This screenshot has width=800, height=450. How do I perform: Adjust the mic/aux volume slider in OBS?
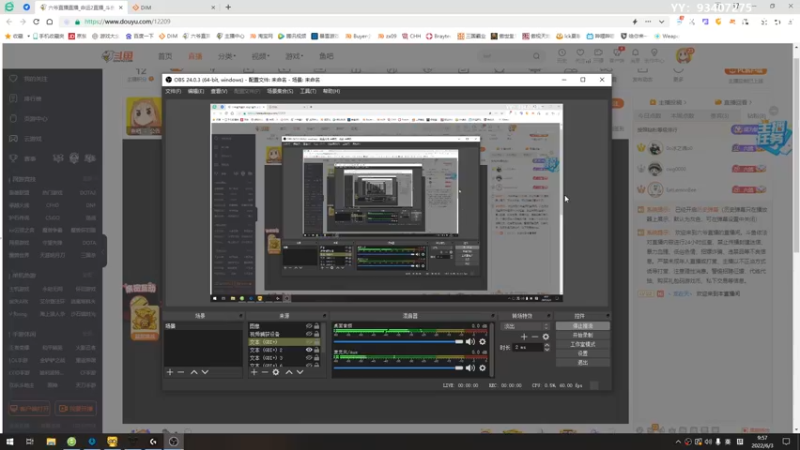tap(398, 368)
